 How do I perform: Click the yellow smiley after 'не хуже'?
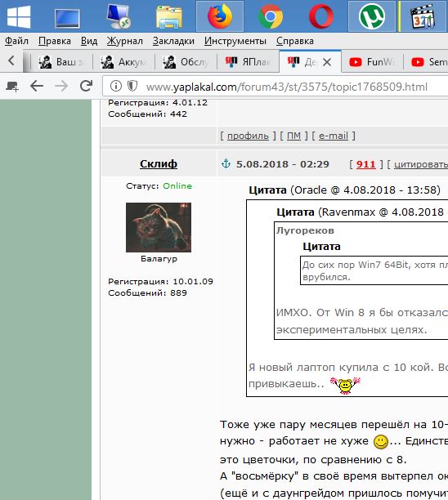(381, 442)
